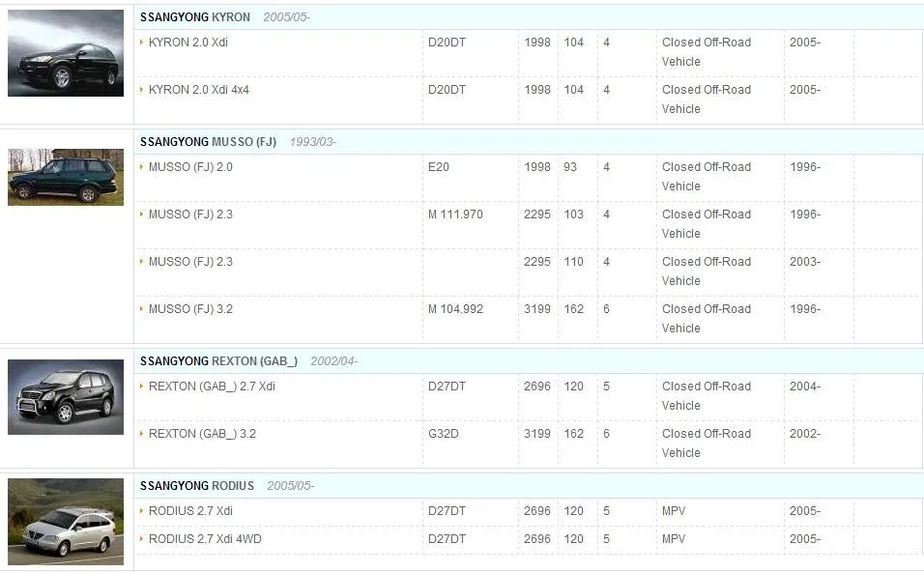Select engine code M 104.992
The width and height of the screenshot is (924, 573).
coord(455,309)
